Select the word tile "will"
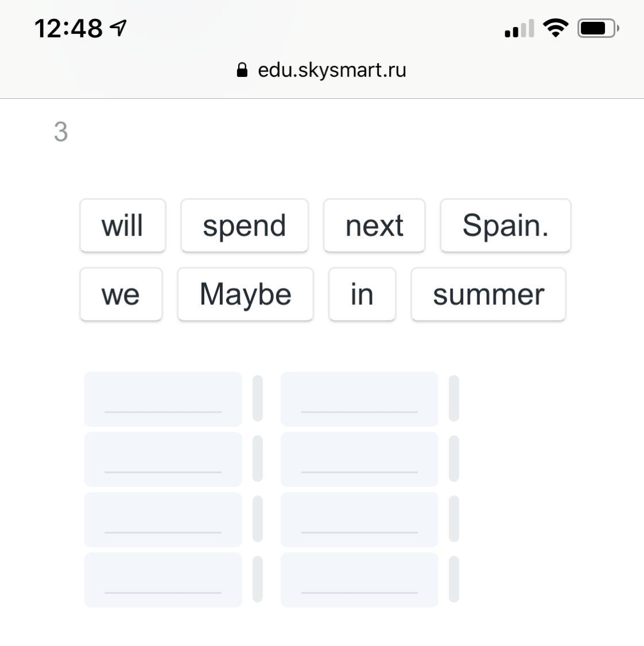 (123, 226)
